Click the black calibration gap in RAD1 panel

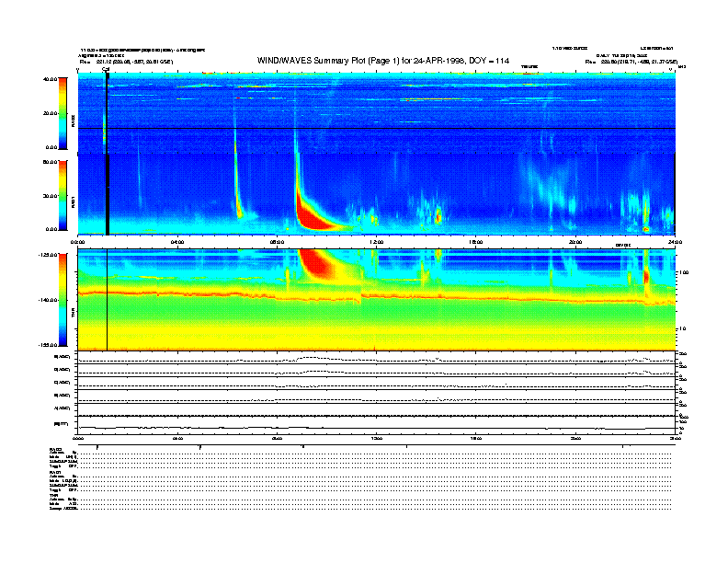tap(108, 194)
